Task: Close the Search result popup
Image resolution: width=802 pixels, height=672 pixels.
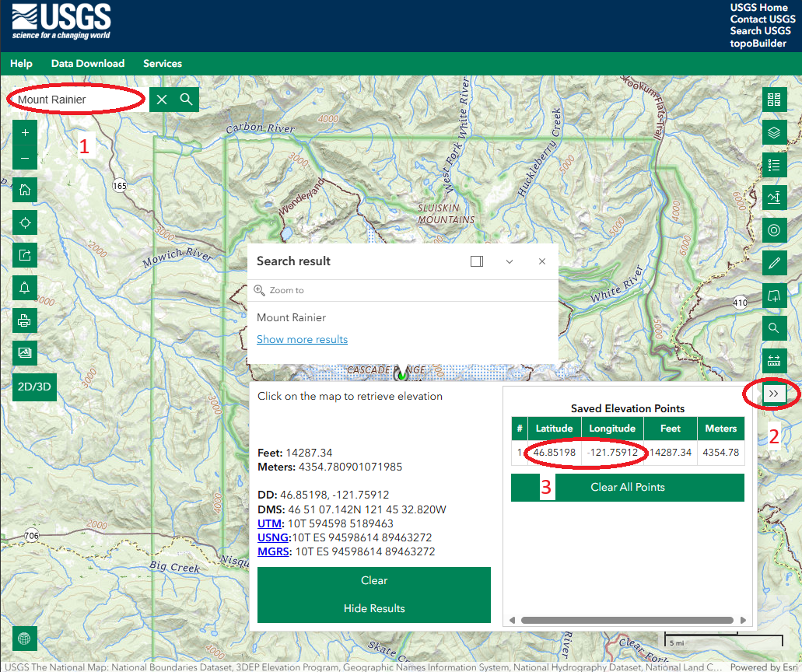Action: (x=542, y=261)
